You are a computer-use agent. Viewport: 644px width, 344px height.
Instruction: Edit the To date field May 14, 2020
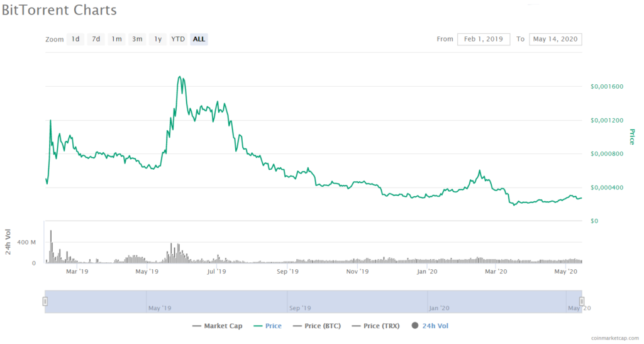click(555, 39)
